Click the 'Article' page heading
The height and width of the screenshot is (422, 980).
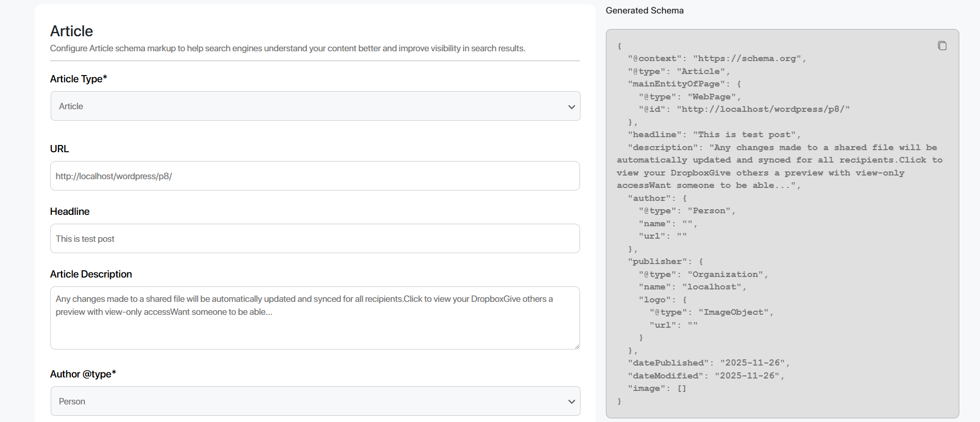pos(71,31)
